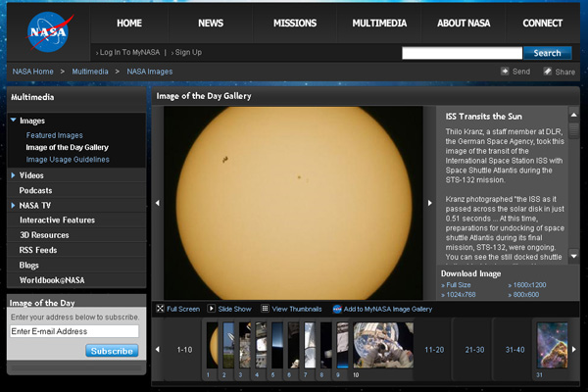Go to previous image with left arrow

[158, 203]
